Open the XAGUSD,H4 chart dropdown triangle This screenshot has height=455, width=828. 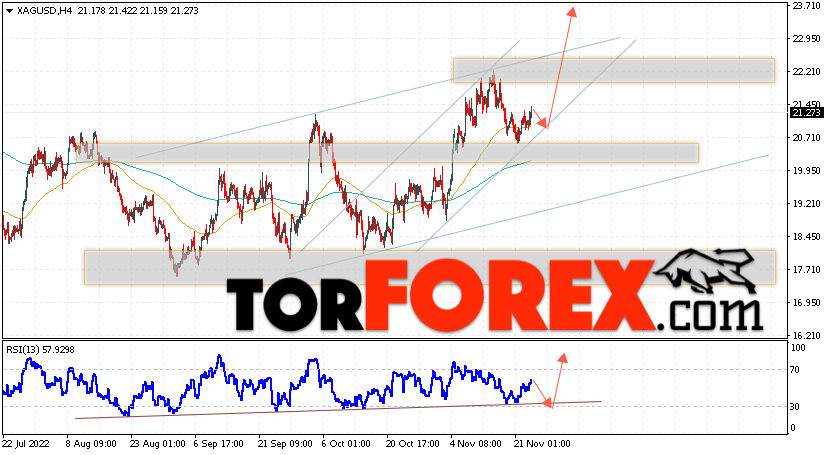click(9, 11)
